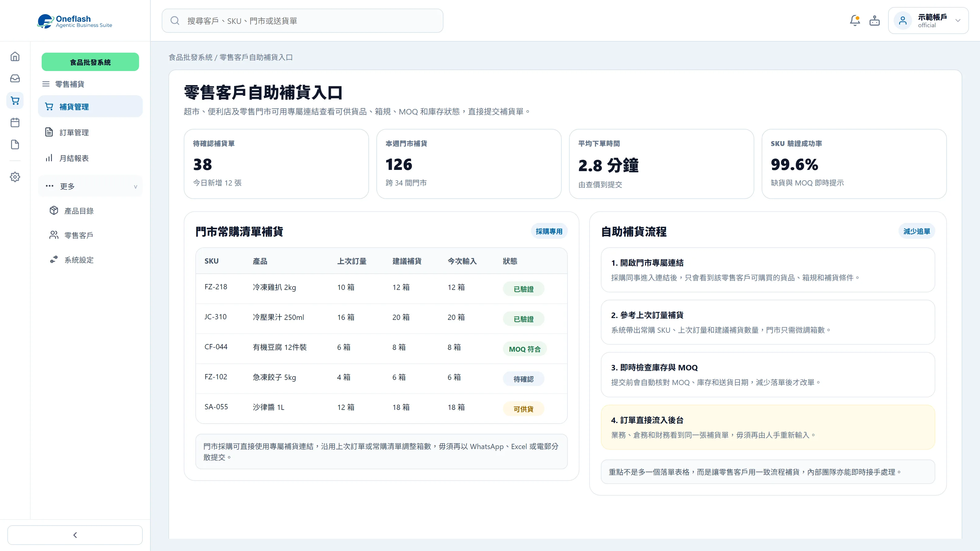Click the 建議補貨 column header
Screen dimensions: 980x551
(407, 261)
